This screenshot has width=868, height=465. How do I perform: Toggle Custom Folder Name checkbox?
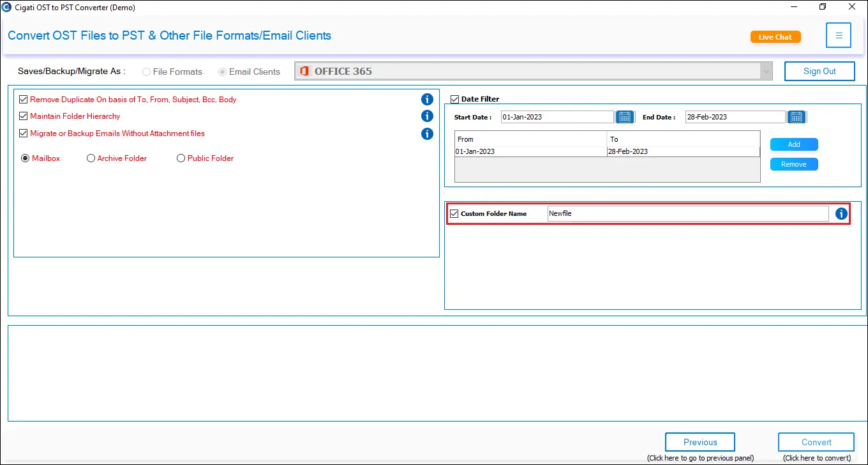point(454,213)
